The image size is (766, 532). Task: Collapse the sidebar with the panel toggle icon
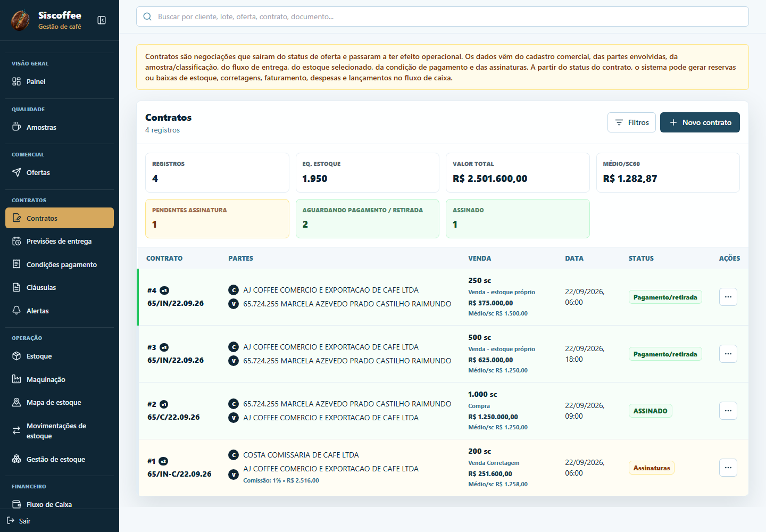pyautogui.click(x=102, y=20)
